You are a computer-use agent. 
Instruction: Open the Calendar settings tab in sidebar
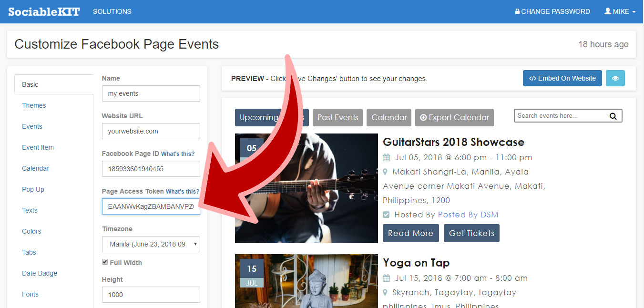coord(35,168)
